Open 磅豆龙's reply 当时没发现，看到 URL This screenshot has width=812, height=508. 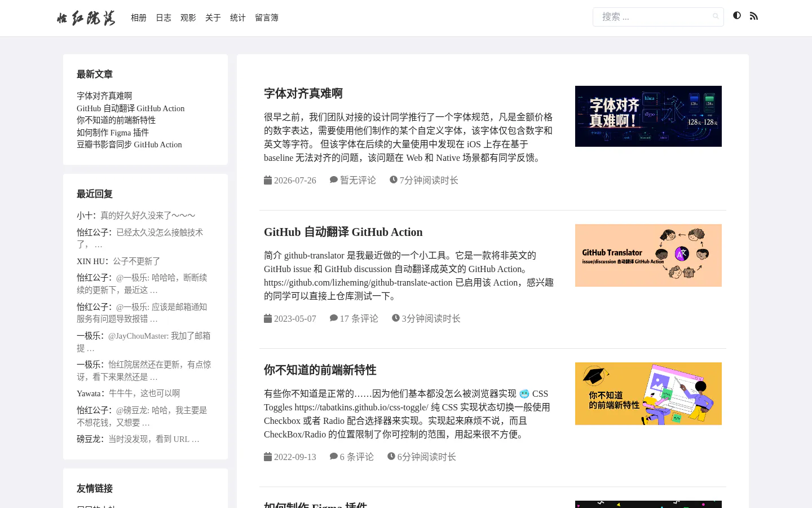154,439
